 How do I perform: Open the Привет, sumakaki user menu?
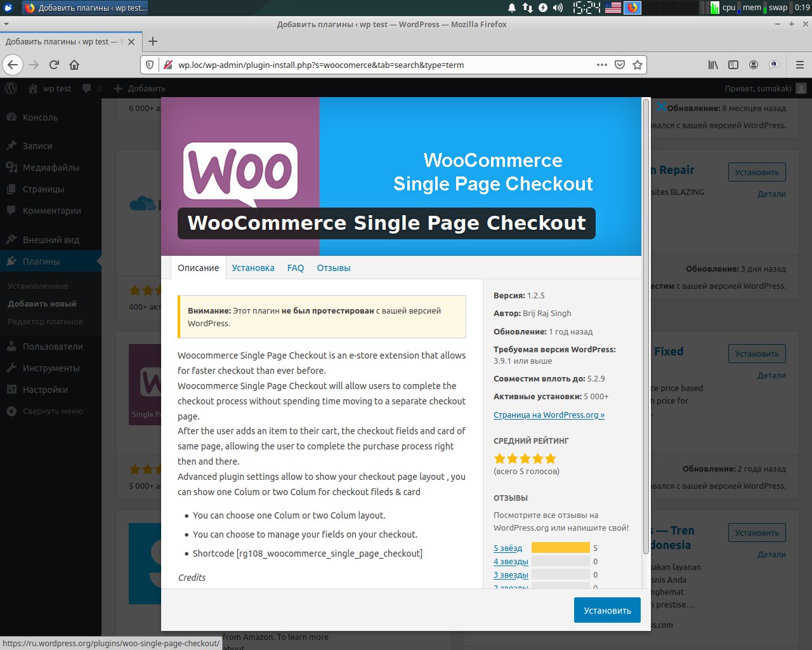766,88
